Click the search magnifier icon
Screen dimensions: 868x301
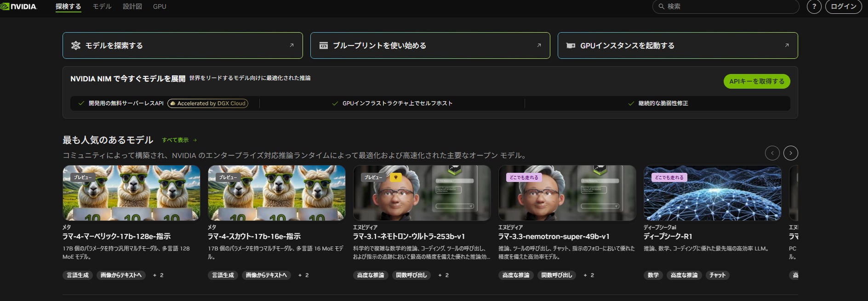(x=662, y=6)
